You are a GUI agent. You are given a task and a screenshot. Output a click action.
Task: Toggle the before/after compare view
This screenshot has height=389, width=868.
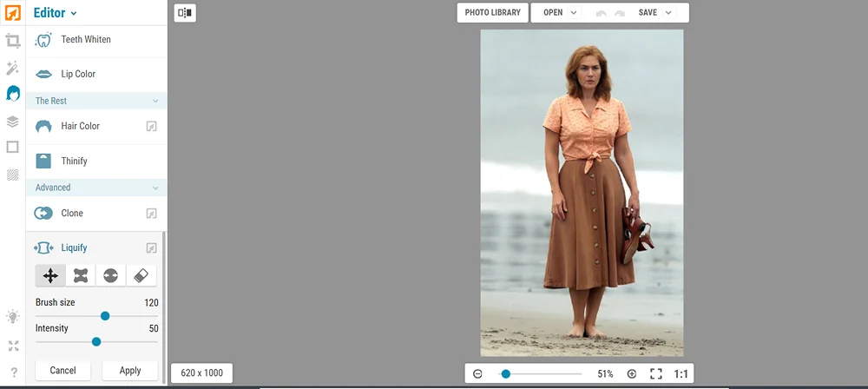pos(185,13)
